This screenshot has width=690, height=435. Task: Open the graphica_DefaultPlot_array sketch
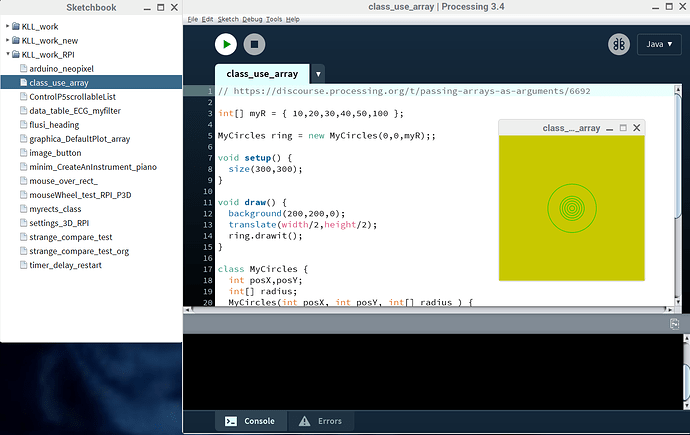point(80,139)
